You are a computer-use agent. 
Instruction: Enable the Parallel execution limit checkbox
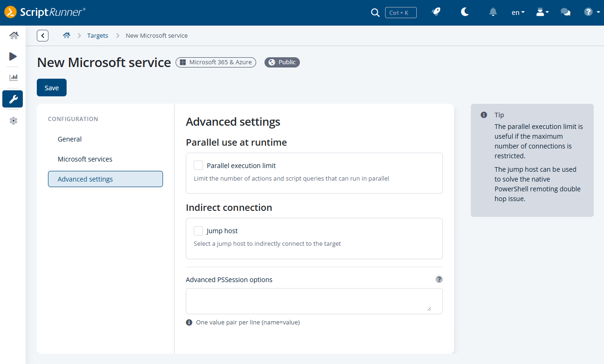[198, 165]
